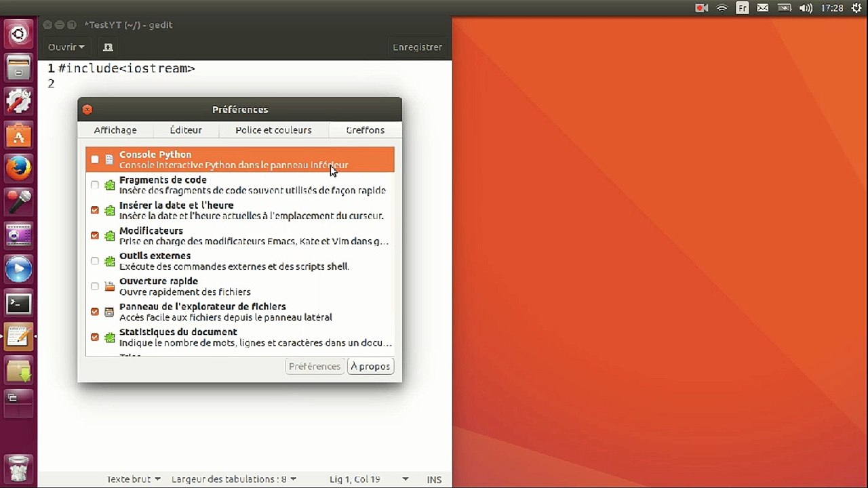
Task: Create new document in gedit toolbar
Action: point(108,47)
